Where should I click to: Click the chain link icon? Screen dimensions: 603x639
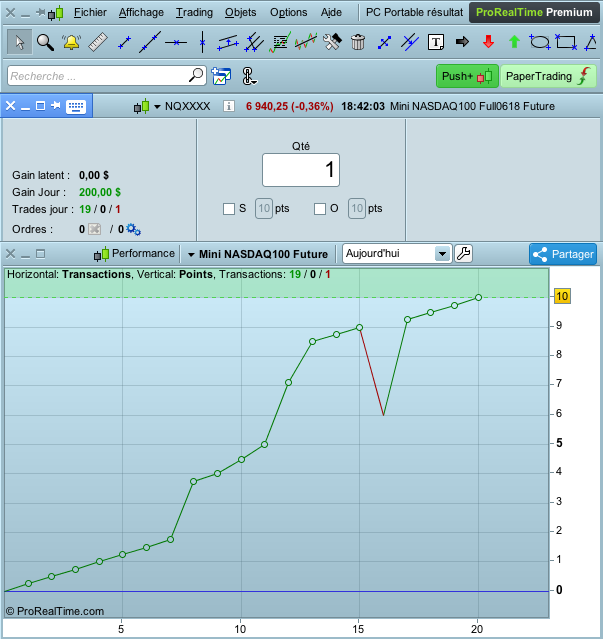pyautogui.click(x=249, y=76)
